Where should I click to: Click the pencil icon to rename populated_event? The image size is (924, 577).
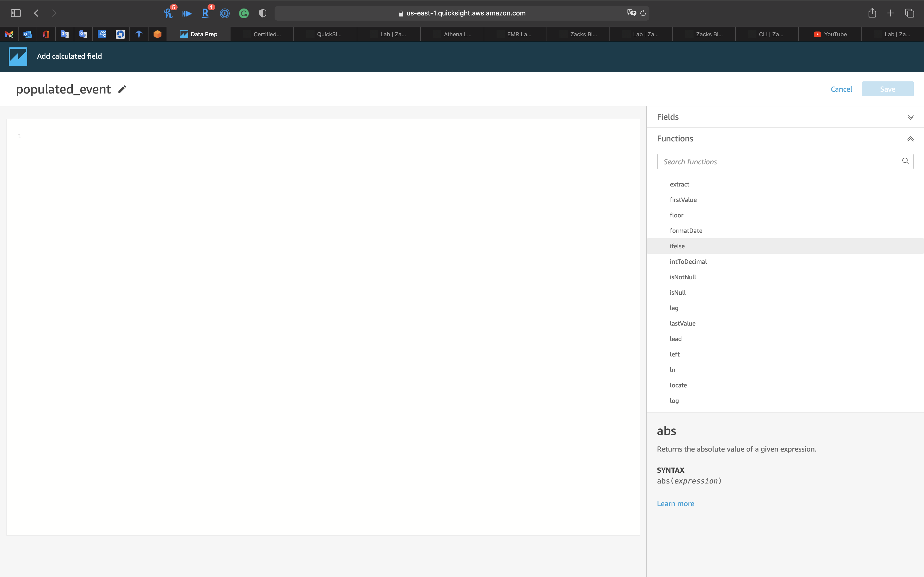pyautogui.click(x=122, y=89)
